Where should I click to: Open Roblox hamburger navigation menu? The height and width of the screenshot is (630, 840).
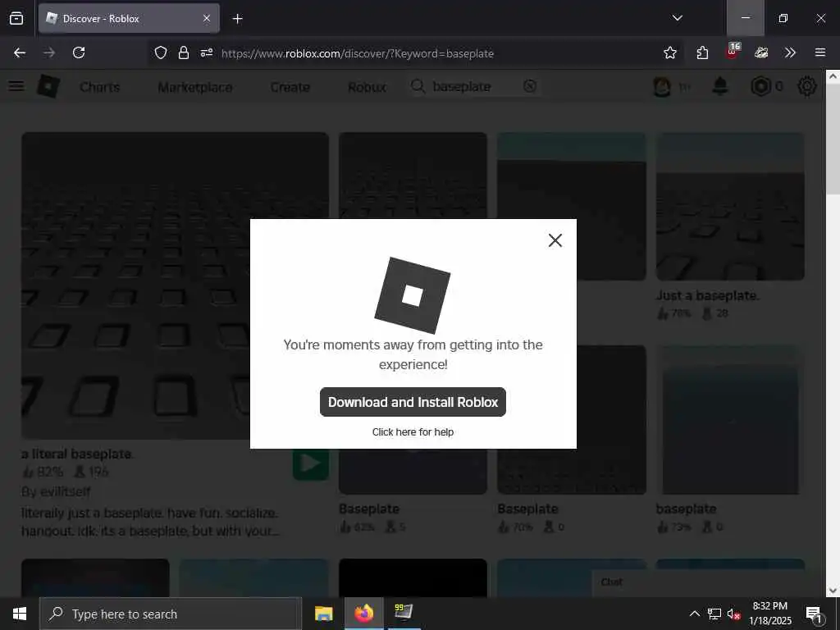coord(16,86)
